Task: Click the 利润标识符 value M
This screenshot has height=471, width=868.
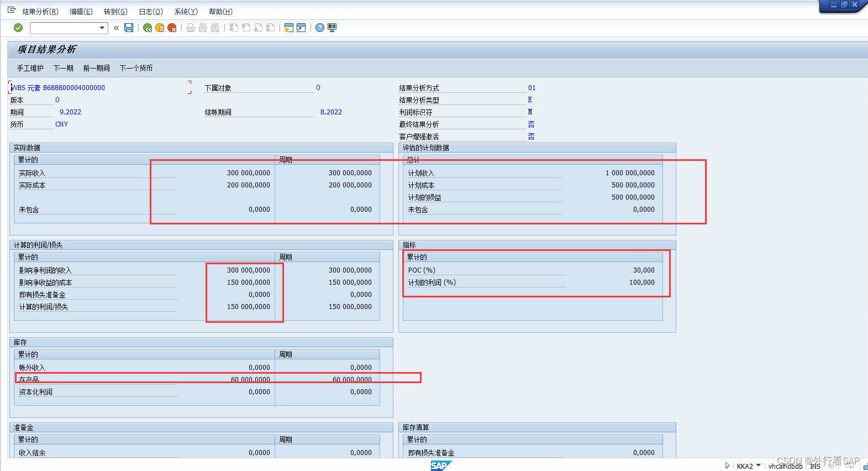Action: pyautogui.click(x=530, y=112)
